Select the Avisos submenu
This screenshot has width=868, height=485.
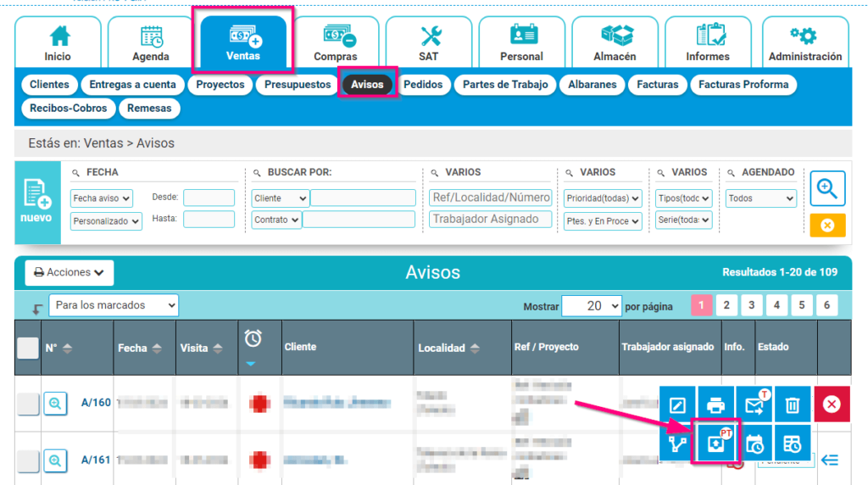tap(367, 85)
